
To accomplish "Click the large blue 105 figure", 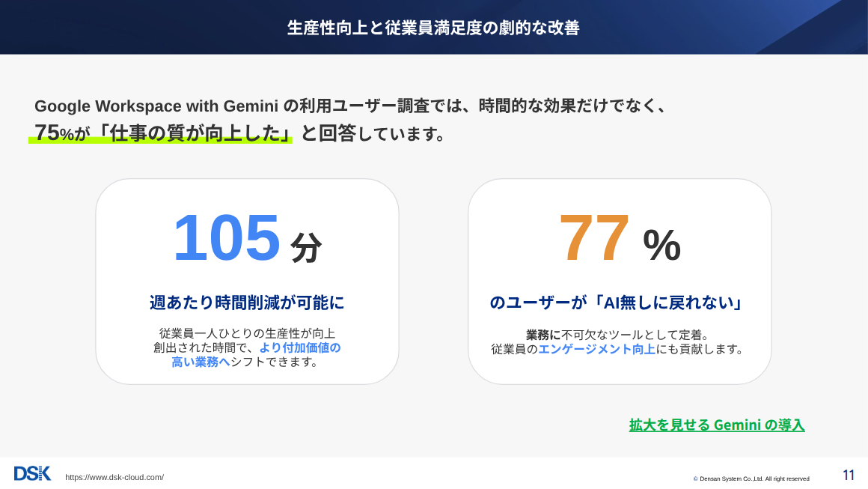I will click(x=226, y=238).
